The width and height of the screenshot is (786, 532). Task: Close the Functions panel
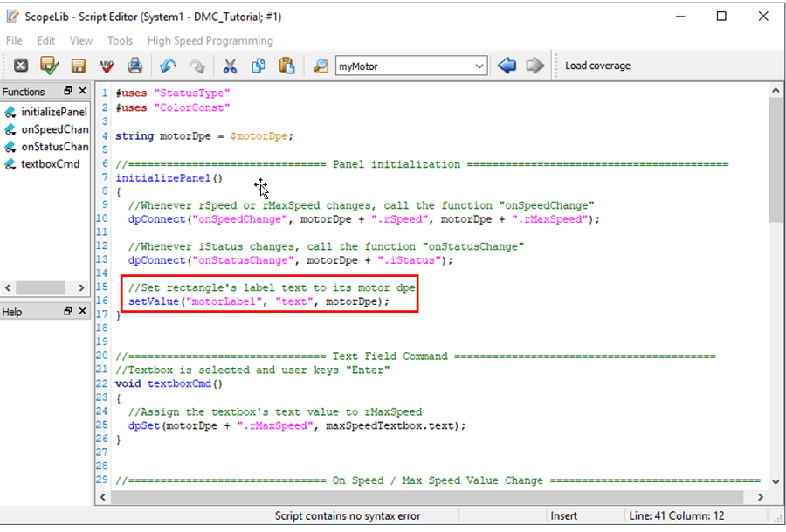pyautogui.click(x=83, y=91)
